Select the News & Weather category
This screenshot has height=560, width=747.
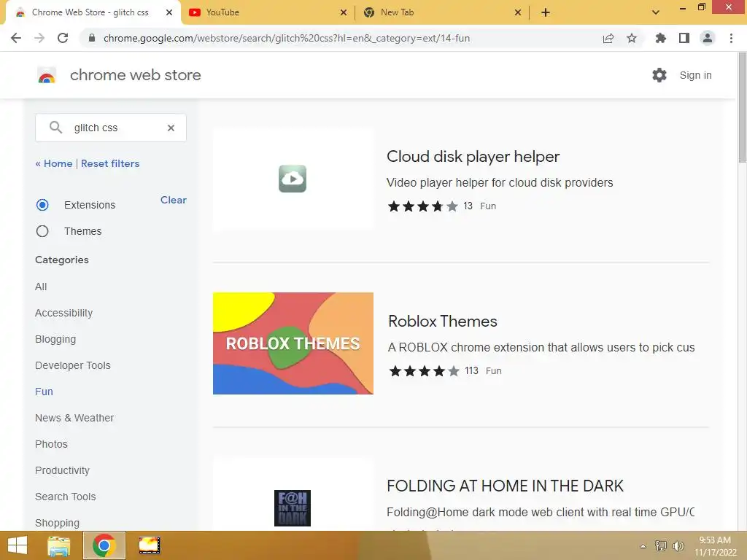coord(74,418)
